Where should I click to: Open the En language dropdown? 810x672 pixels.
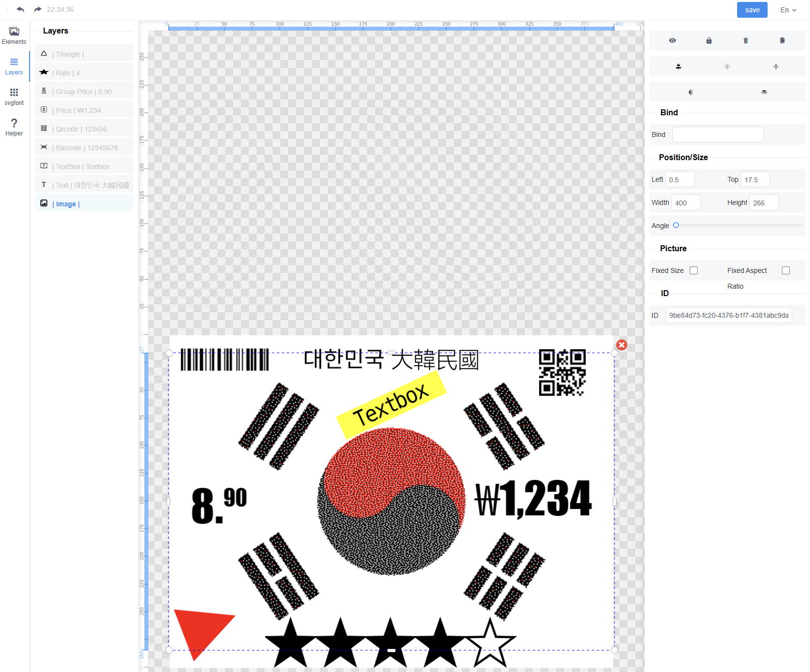788,10
